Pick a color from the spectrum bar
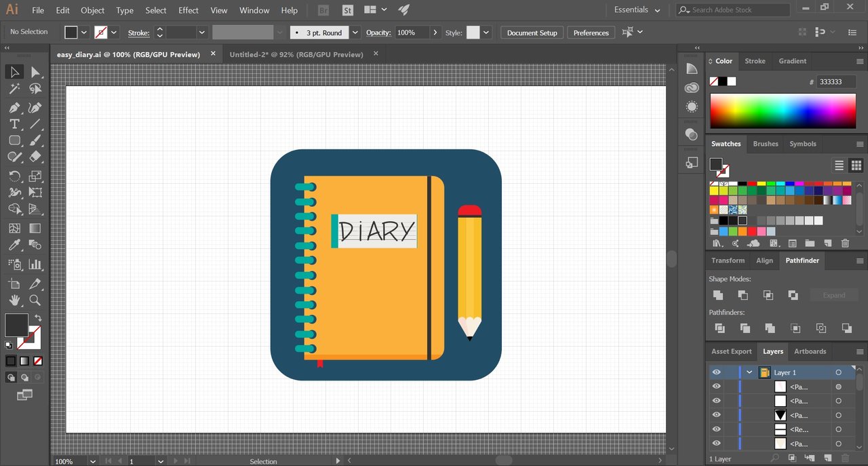Screen dimensions: 868x466 pyautogui.click(x=783, y=111)
